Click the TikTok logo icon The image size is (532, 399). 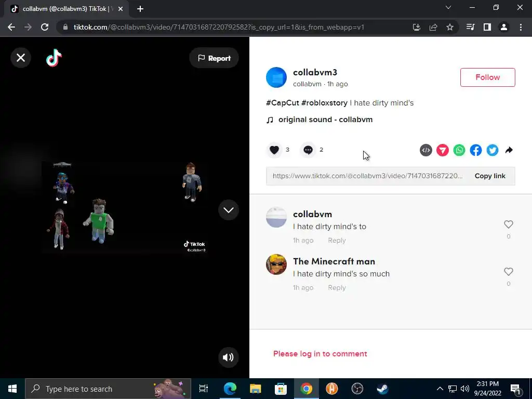click(54, 58)
